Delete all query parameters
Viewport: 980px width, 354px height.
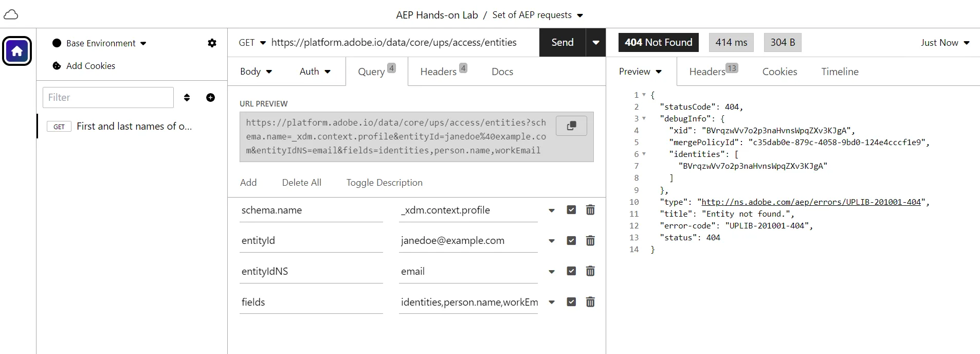click(x=302, y=183)
